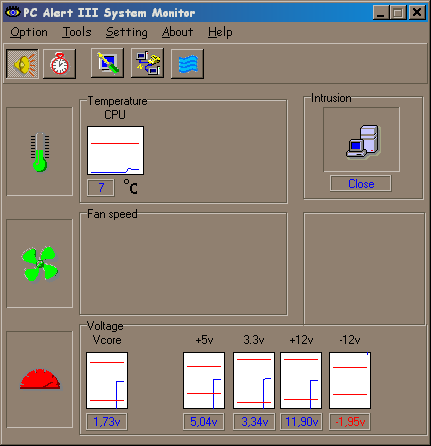This screenshot has height=446, width=431.
Task: Open the Tools menu
Action: (77, 32)
